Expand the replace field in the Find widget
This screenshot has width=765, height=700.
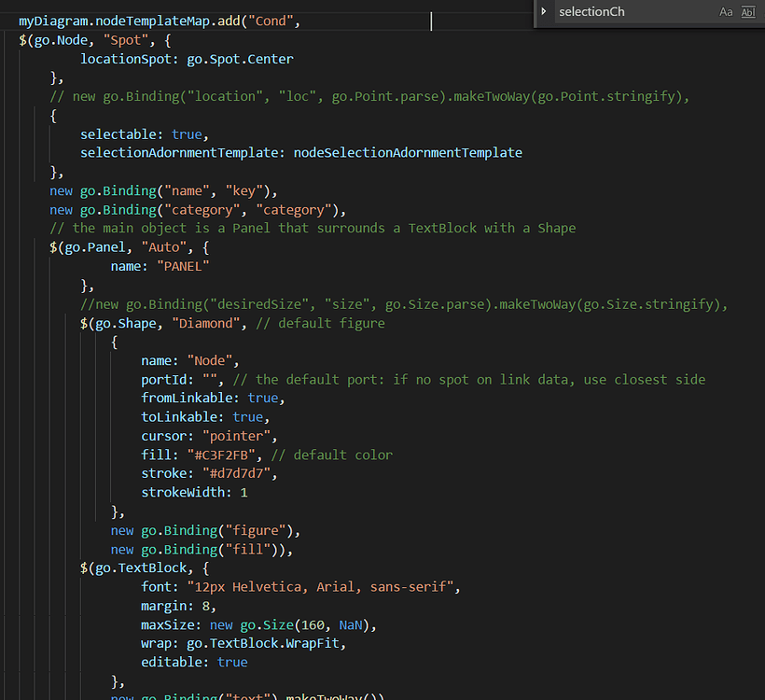546,12
